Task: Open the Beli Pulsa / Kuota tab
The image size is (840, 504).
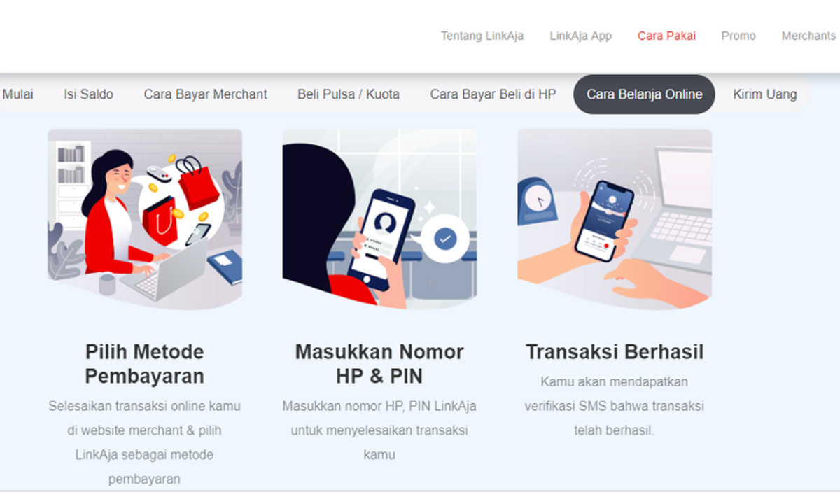Action: point(349,94)
